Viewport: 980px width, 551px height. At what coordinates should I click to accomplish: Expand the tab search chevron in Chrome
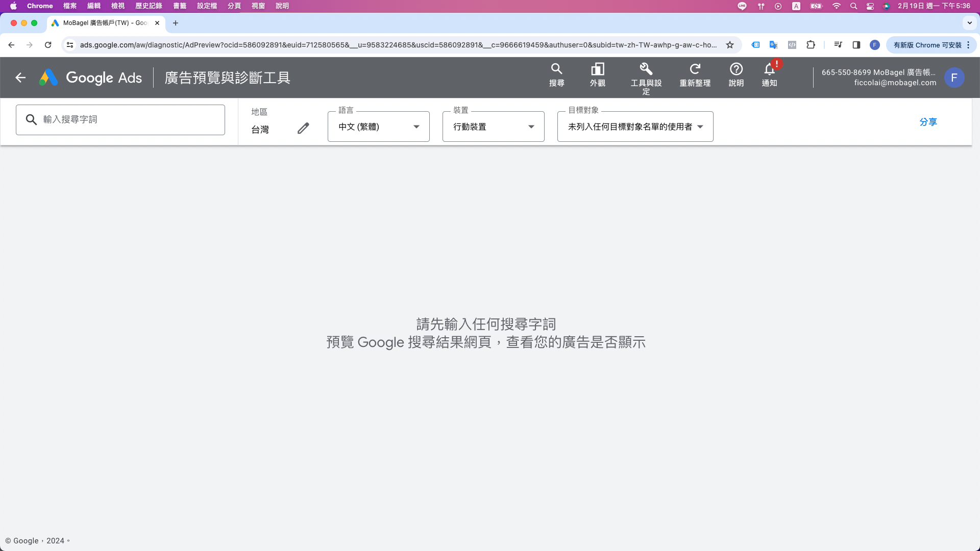click(x=970, y=23)
